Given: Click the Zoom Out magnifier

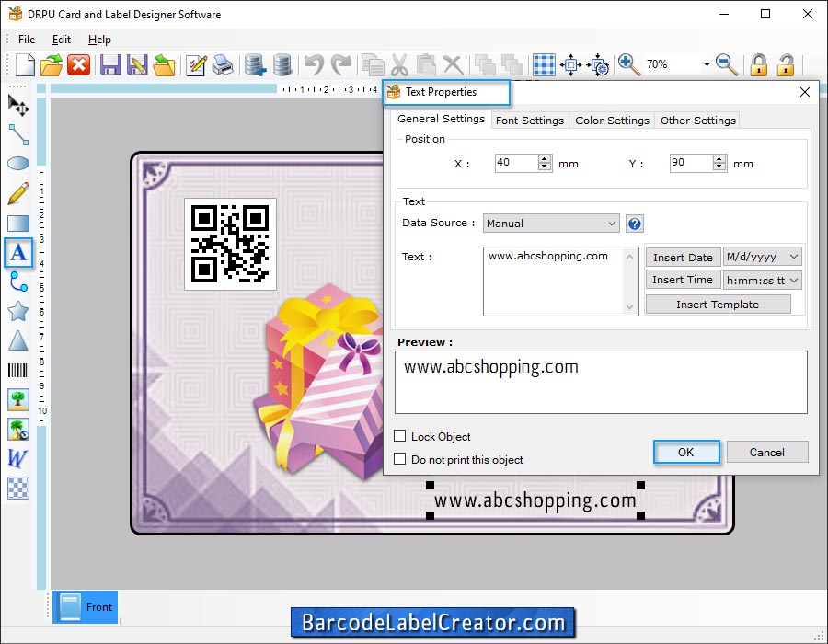Looking at the screenshot, I should point(727,65).
